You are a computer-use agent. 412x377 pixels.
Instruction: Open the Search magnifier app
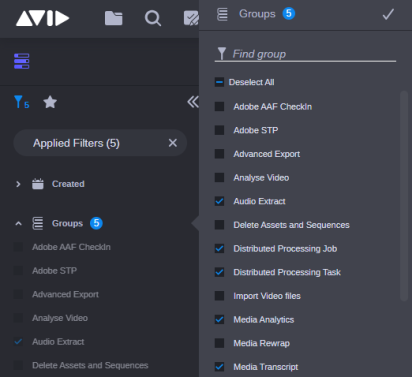[153, 18]
